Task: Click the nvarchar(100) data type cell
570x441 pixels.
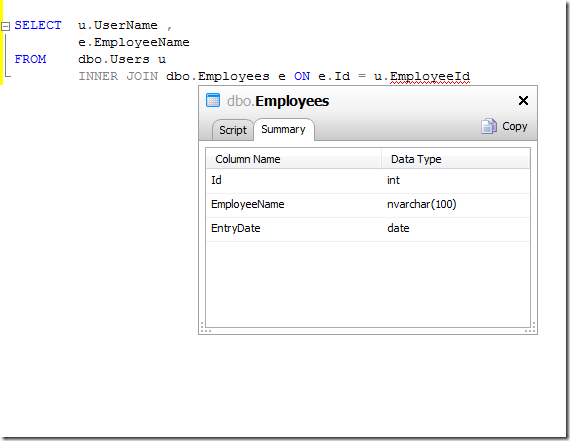Action: click(x=422, y=204)
